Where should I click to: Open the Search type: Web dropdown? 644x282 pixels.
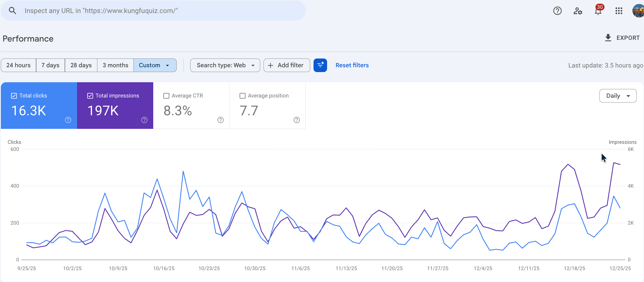coord(225,65)
